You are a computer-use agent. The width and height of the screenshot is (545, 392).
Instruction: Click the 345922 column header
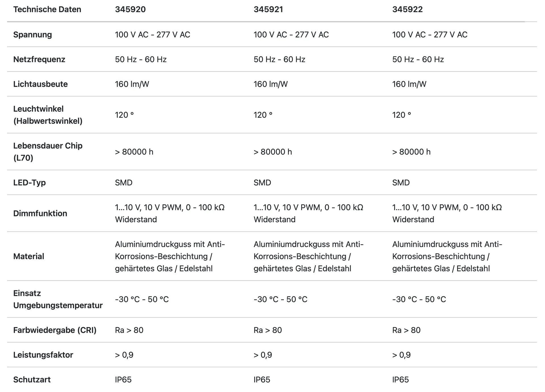[x=407, y=9]
